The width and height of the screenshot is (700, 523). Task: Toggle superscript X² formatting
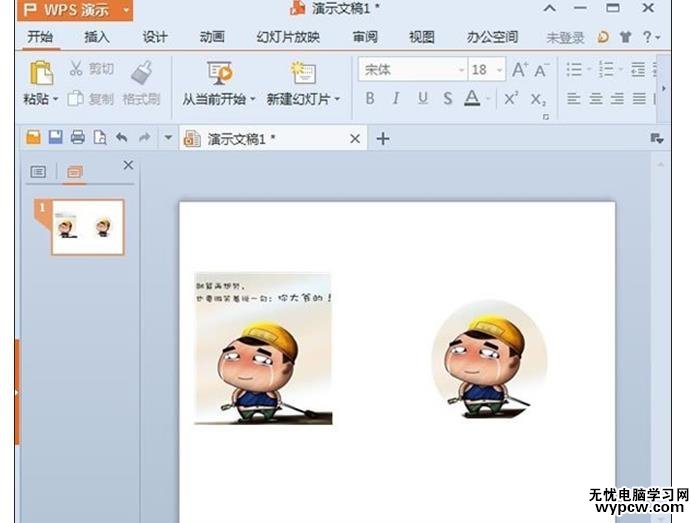511,98
